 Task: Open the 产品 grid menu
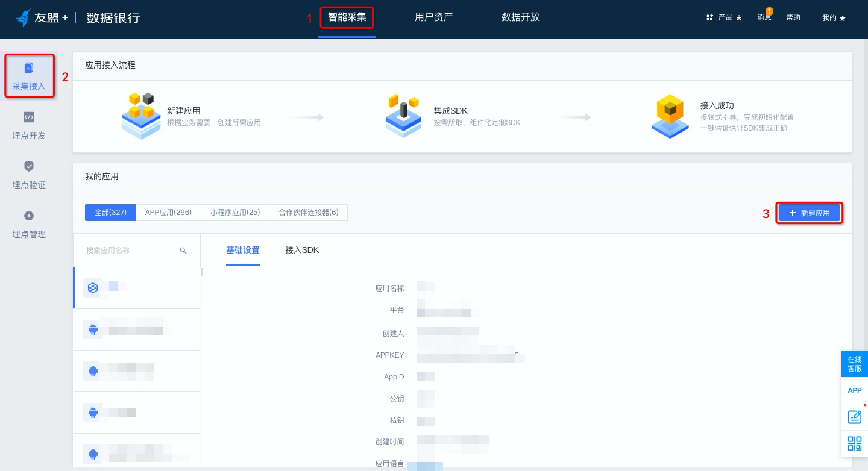724,17
